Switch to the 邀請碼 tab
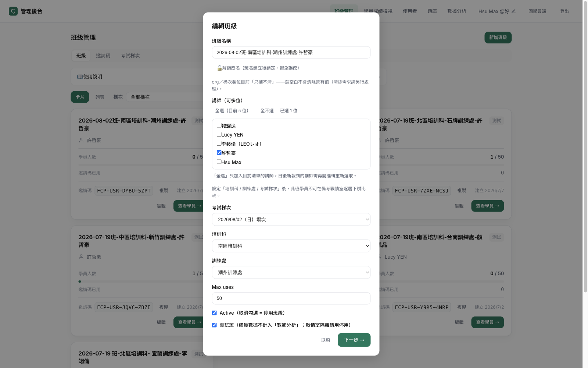The height and width of the screenshot is (368, 588). point(103,56)
